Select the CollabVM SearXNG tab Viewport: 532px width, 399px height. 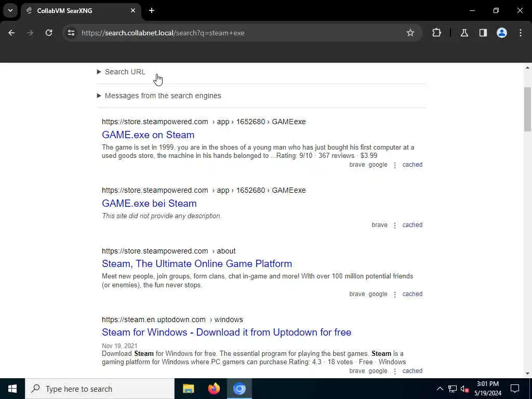point(81,10)
